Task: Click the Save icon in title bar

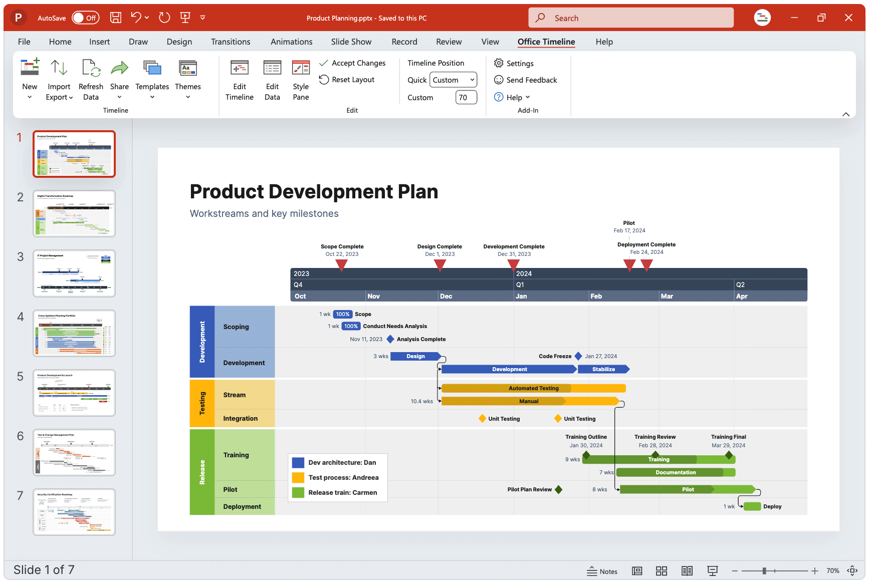Action: coord(116,18)
